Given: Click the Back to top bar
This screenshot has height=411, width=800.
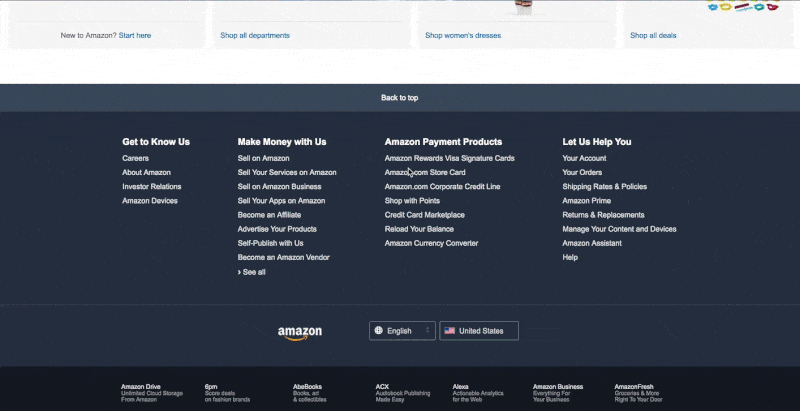Looking at the screenshot, I should 400,98.
